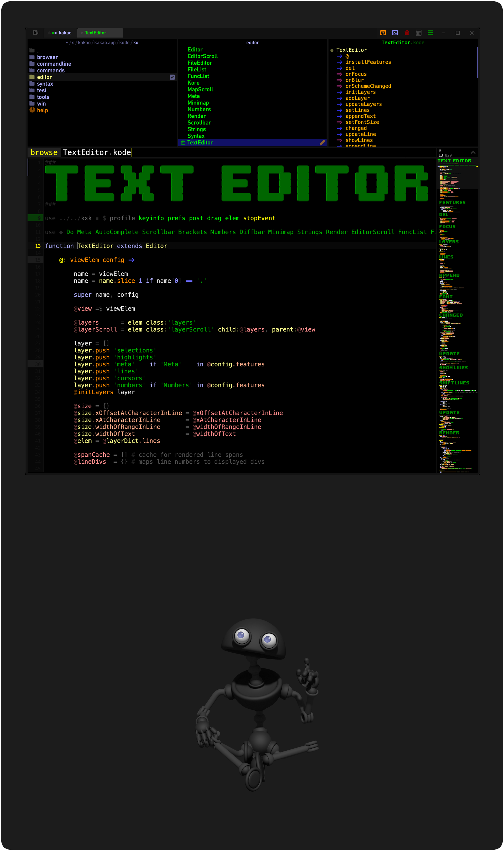Open the Strings file
Image resolution: width=504 pixels, height=851 pixels.
(197, 129)
